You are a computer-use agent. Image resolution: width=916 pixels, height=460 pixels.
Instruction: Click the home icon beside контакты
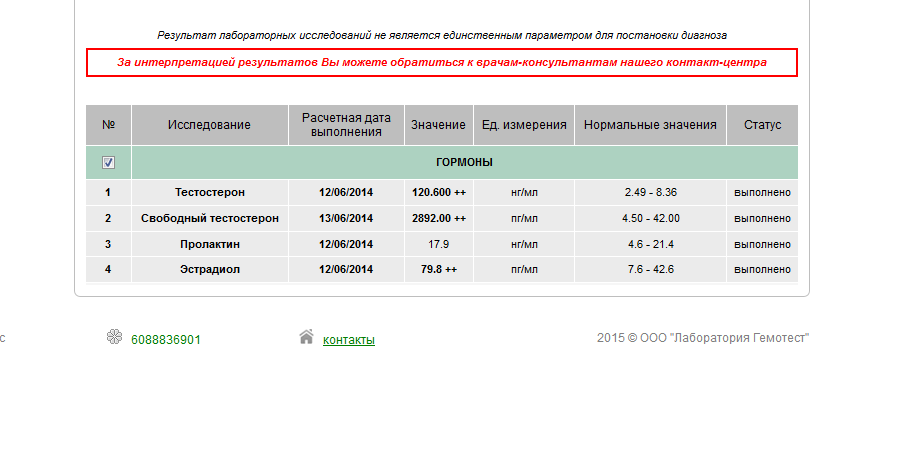(306, 337)
